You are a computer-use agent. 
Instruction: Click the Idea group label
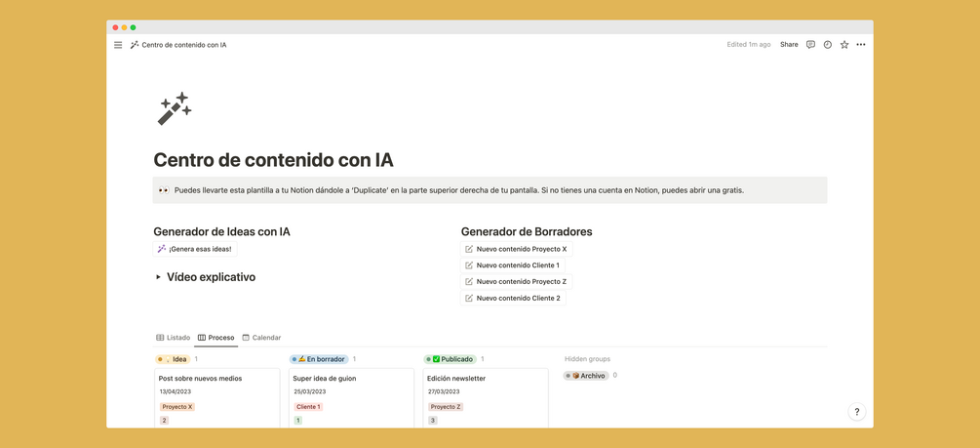(173, 359)
